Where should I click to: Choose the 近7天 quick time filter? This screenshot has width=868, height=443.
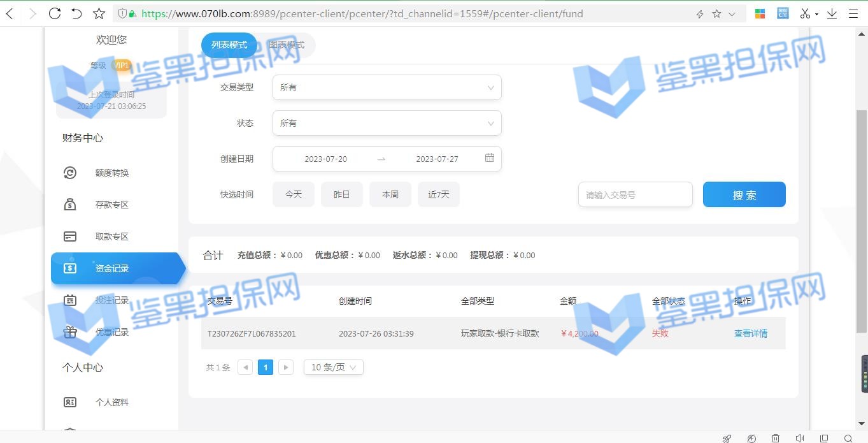point(438,194)
